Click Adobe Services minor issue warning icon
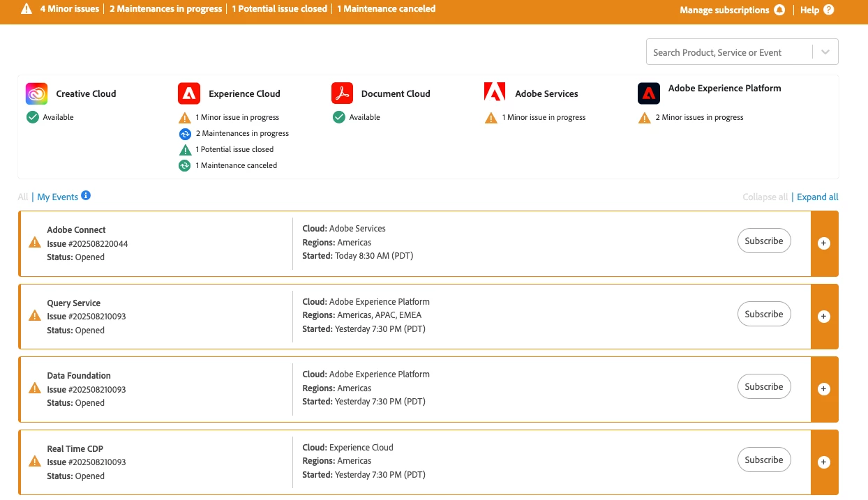The image size is (868, 500). (x=491, y=117)
